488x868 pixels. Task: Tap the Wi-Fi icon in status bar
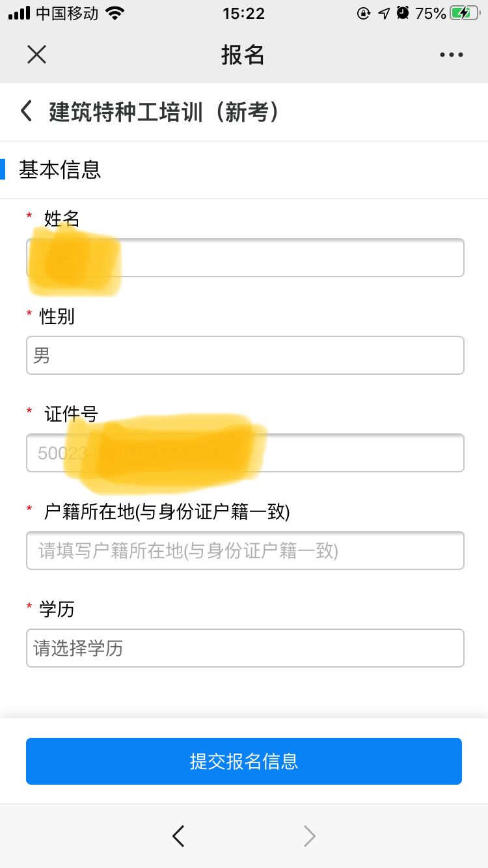click(116, 13)
